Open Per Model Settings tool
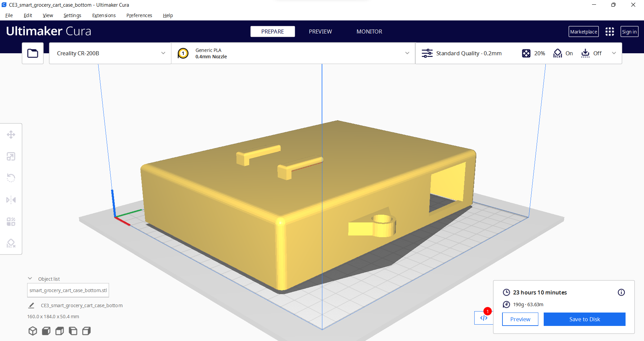 pos(11,222)
